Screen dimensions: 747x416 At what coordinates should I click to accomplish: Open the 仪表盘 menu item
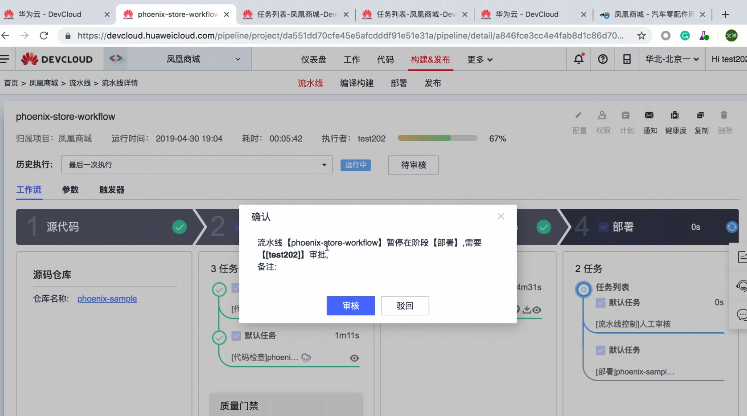tap(313, 59)
